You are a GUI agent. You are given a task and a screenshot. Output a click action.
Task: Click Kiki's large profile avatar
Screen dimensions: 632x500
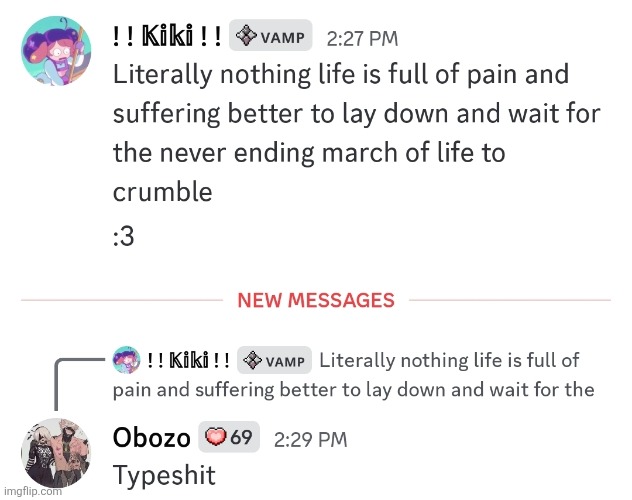(x=58, y=57)
